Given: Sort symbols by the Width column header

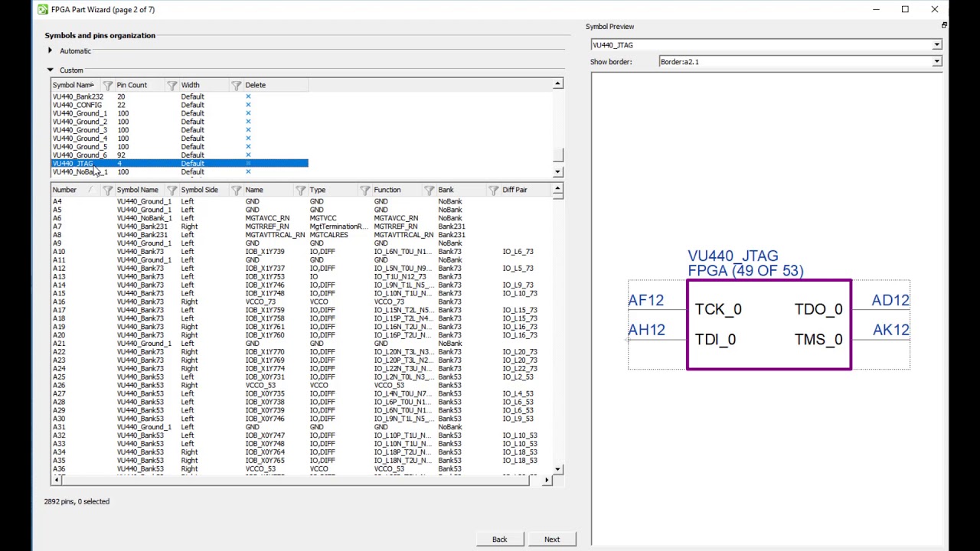Looking at the screenshot, I should point(190,85).
